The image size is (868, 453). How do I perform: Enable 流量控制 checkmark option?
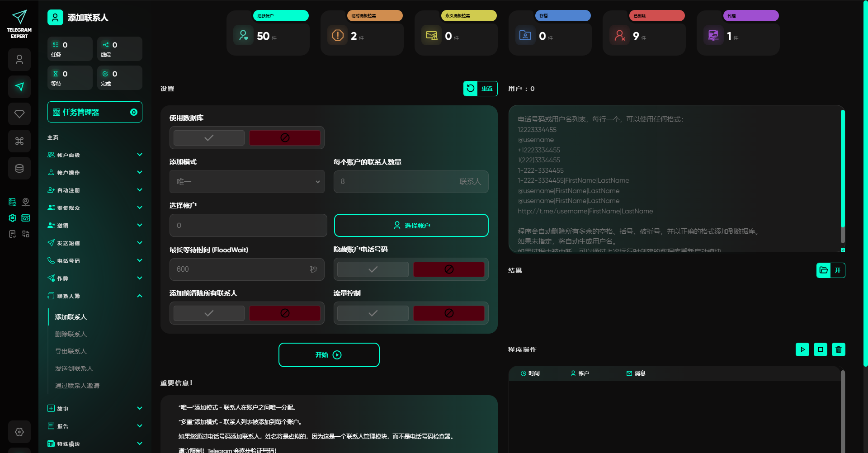pos(373,313)
